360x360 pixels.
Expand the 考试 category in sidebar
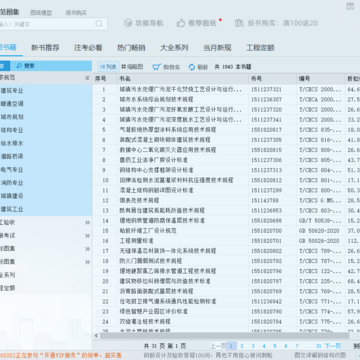pos(87,236)
